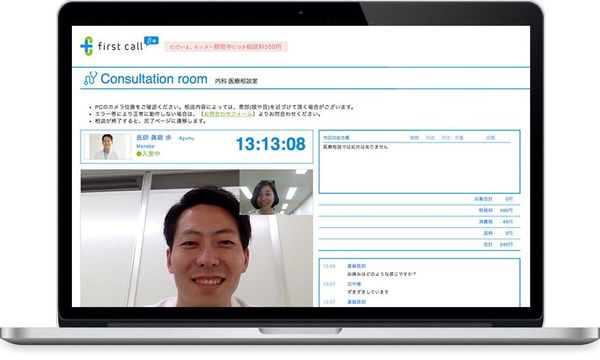Image resolution: width=600 pixels, height=360 pixels.
Task: Click the 相談料 500円 fee row
Action: click(x=419, y=210)
